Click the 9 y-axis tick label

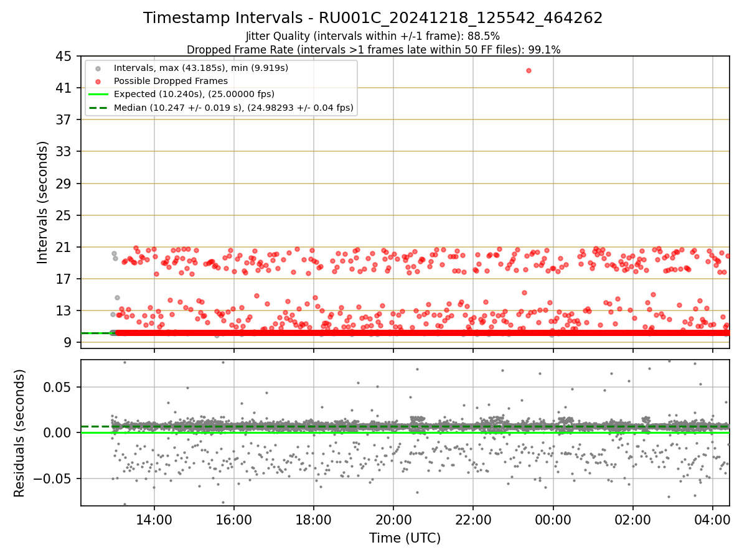tap(67, 342)
